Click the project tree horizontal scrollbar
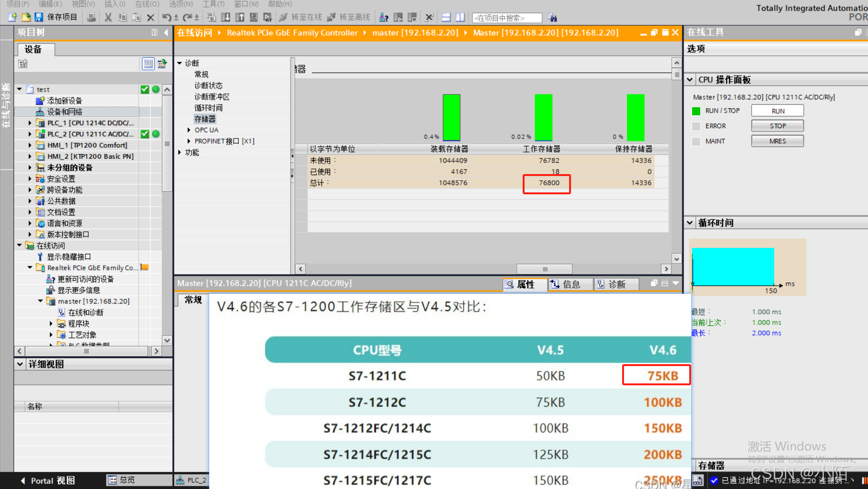868x489 pixels. [87, 351]
